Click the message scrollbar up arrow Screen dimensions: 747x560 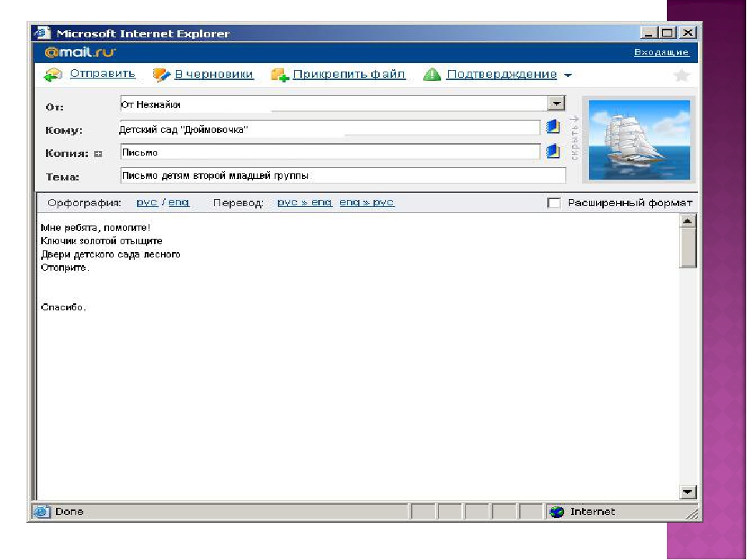tap(687, 222)
